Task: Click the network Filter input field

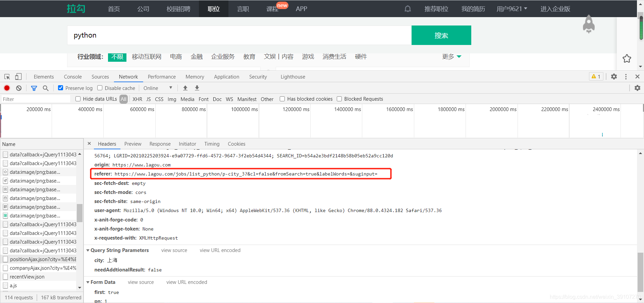Action: coord(36,99)
